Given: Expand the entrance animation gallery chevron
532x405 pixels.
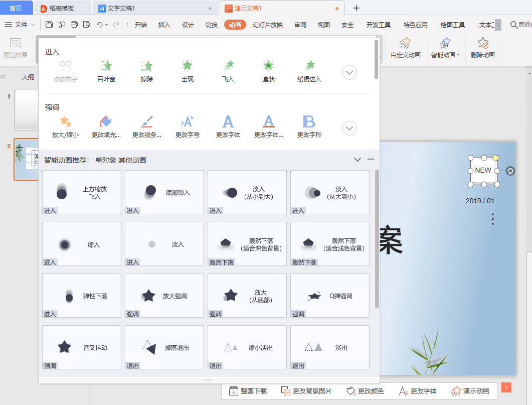Looking at the screenshot, I should click(x=349, y=72).
